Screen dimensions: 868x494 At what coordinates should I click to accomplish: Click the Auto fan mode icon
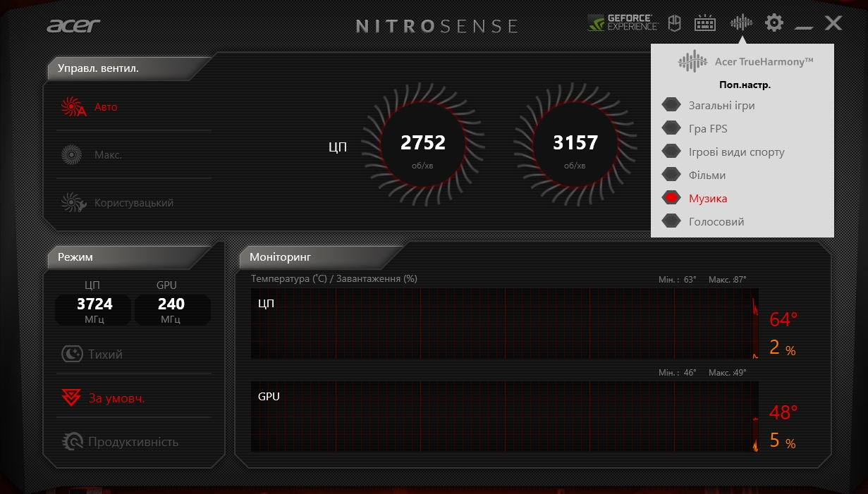pyautogui.click(x=73, y=107)
